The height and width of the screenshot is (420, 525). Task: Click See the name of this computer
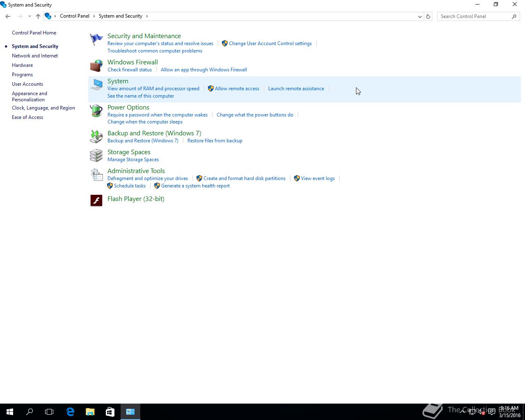click(141, 96)
